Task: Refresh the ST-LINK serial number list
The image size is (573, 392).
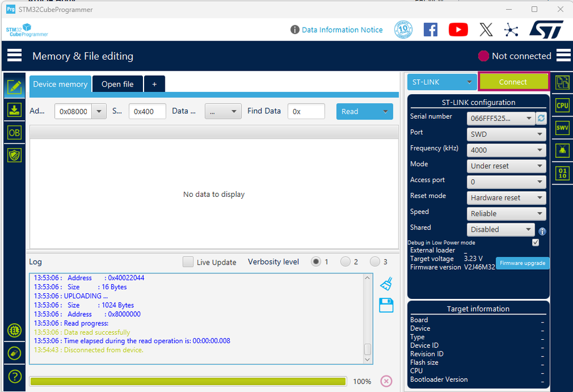Action: 541,118
